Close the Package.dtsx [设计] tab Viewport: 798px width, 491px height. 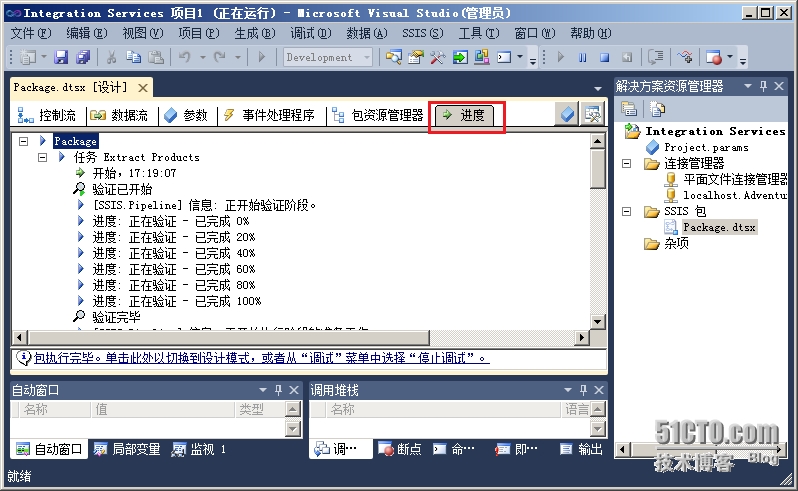pyautogui.click(x=143, y=88)
